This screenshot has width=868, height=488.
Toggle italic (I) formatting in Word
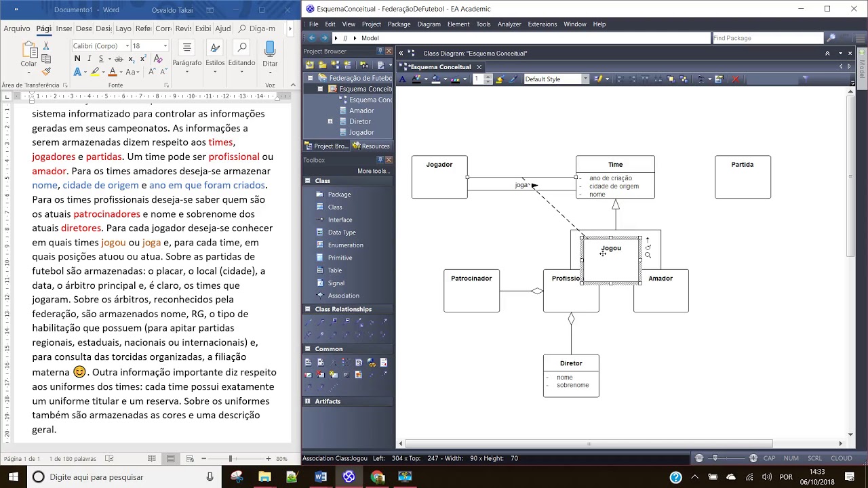(x=88, y=59)
